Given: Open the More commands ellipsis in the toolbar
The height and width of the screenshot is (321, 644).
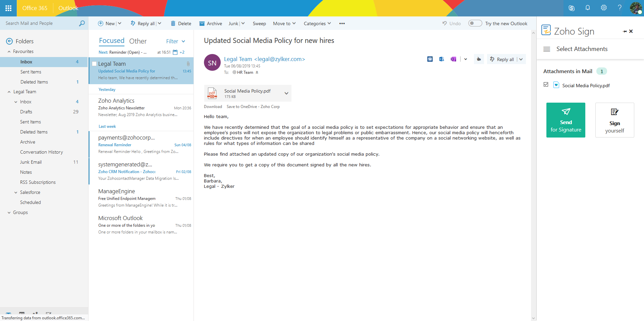Looking at the screenshot, I should [342, 23].
